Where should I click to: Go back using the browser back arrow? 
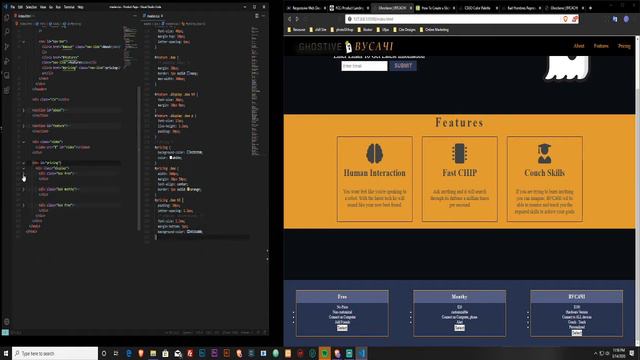pos(289,19)
